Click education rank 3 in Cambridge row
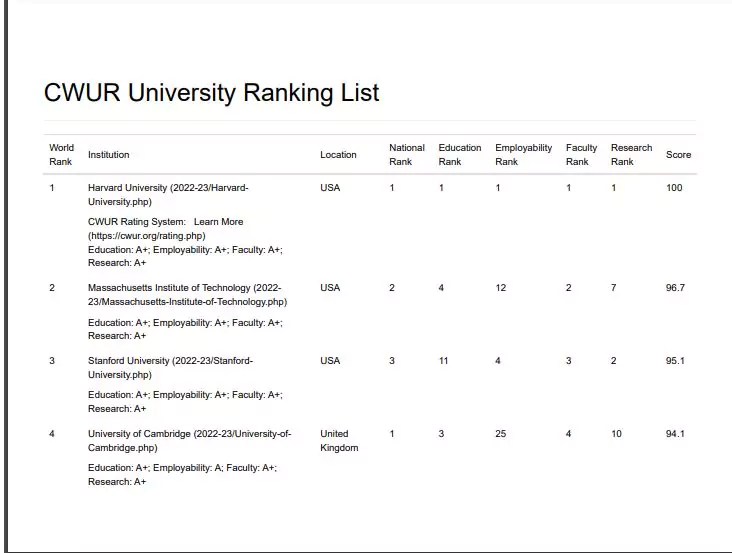 pyautogui.click(x=441, y=434)
